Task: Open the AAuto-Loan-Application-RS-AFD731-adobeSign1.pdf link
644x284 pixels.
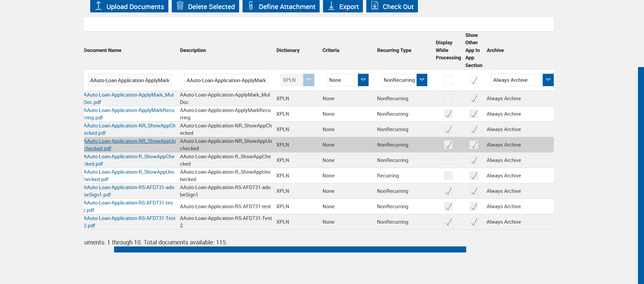Action: point(129,191)
